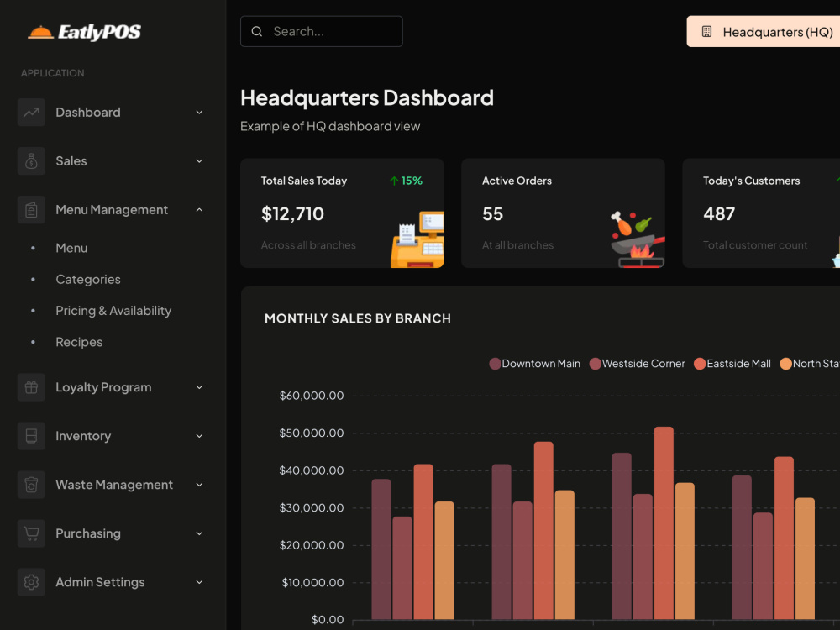Expand the Loyalty Program chevron

pos(199,387)
